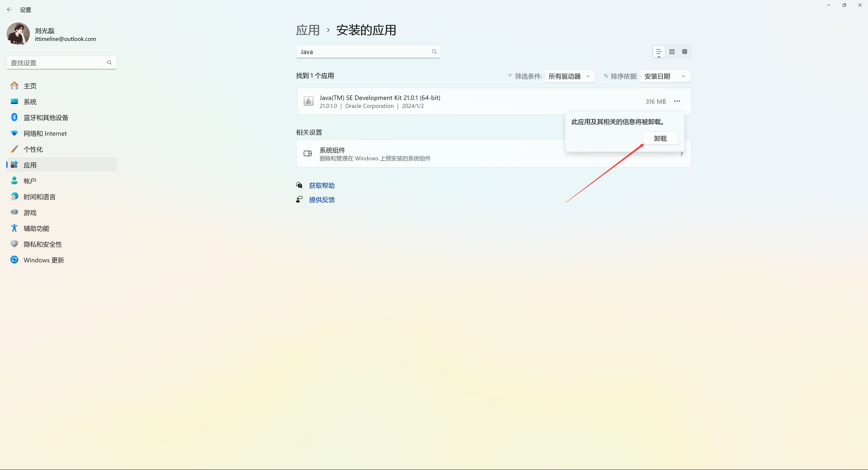Click the 获取帮助 headset icon
Image resolution: width=868 pixels, height=470 pixels.
tap(299, 185)
